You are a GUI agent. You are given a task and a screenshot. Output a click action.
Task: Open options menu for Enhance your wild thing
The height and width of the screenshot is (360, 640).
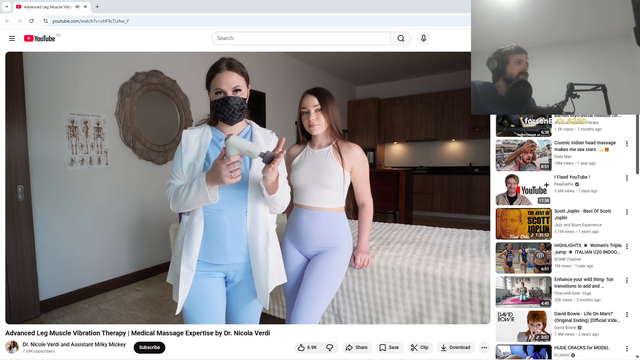(x=627, y=280)
